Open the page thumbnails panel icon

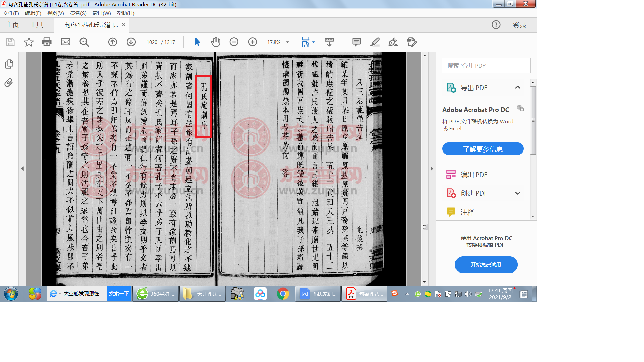click(x=9, y=64)
